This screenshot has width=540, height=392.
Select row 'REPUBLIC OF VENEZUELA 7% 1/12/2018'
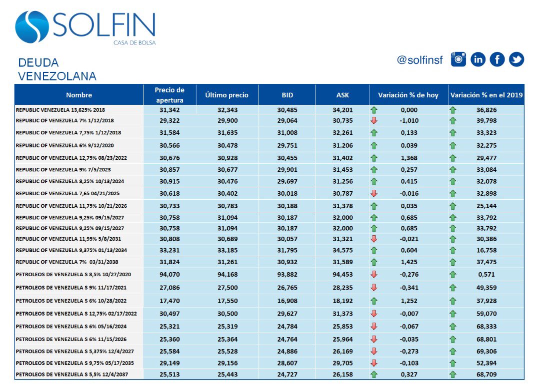269,121
